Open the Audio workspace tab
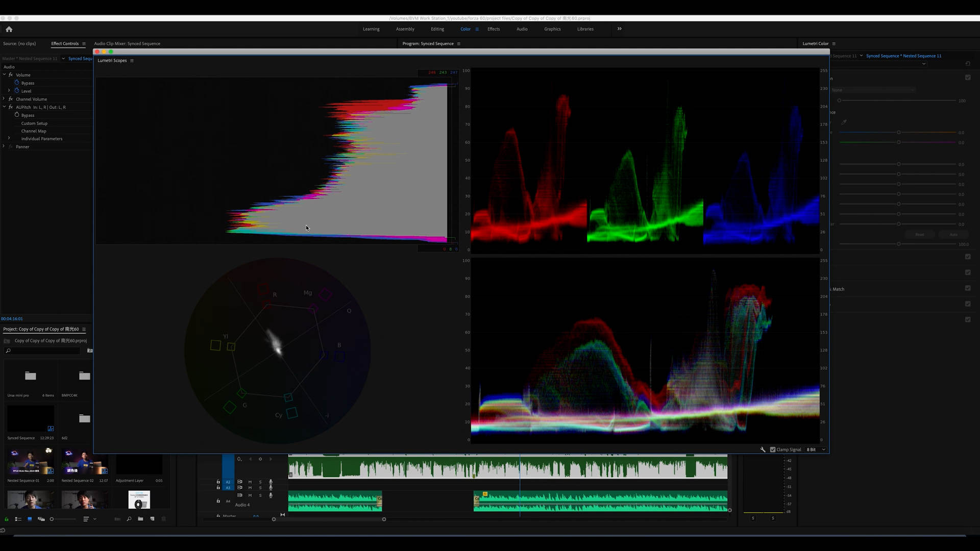 click(522, 29)
